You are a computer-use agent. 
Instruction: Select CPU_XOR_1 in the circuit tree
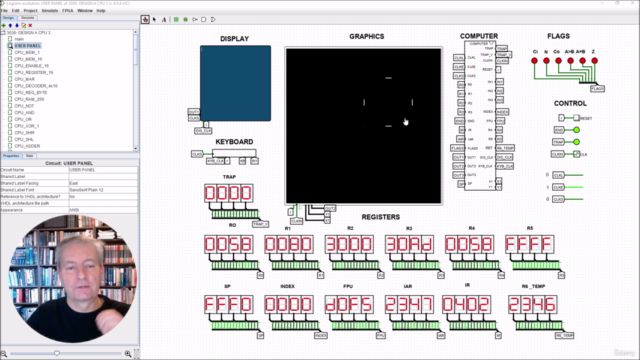(x=27, y=126)
